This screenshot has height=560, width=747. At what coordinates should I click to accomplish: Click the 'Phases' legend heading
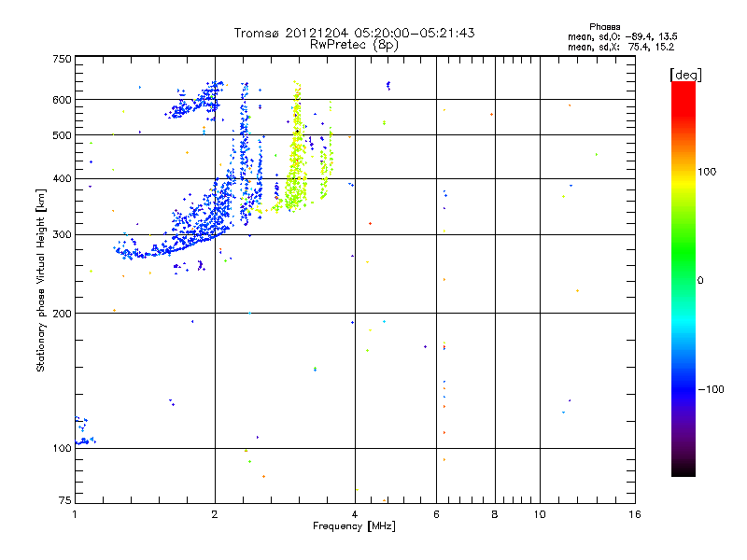604,27
